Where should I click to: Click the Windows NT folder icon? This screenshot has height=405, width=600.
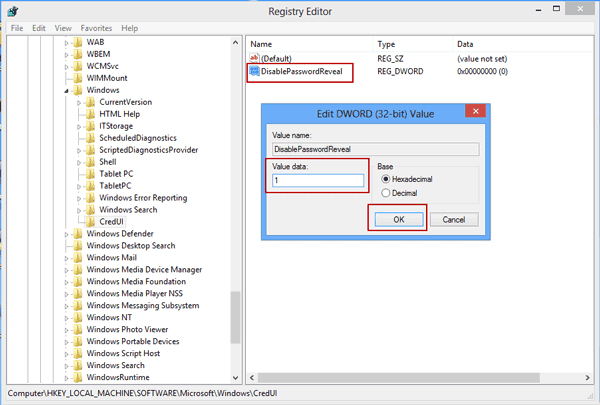78,317
